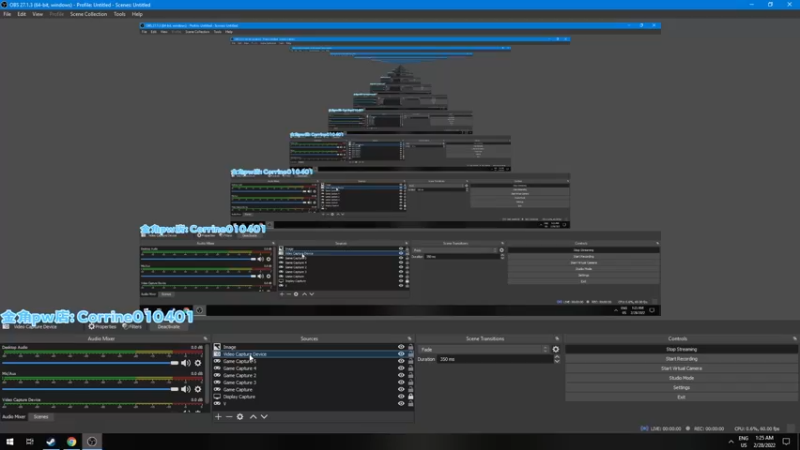Image resolution: width=800 pixels, height=450 pixels.
Task: Show hidden system tray icons
Action: (731, 442)
